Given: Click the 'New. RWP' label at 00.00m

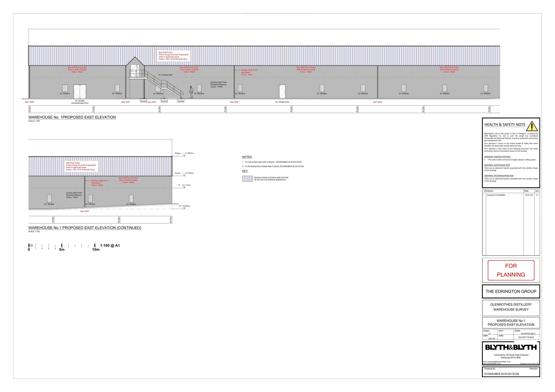Looking at the screenshot, I should (30, 102).
